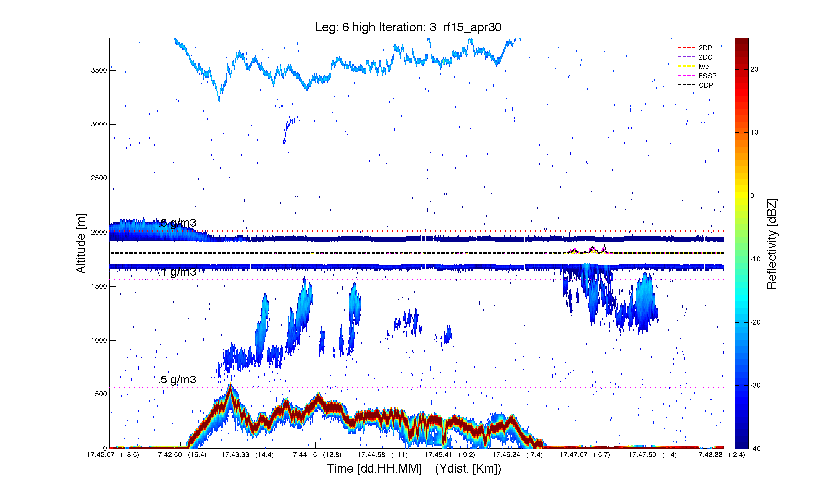The image size is (840, 504).
Task: Click the '.1 g/m3' annotation near 1600 m
Action: pos(177,272)
